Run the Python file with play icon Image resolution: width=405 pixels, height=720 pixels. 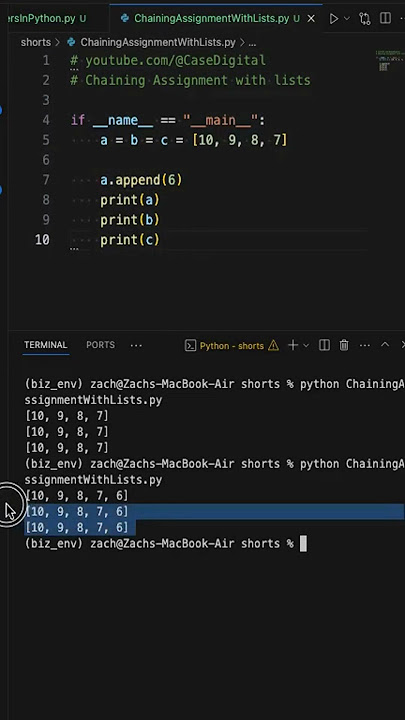pyautogui.click(x=334, y=18)
